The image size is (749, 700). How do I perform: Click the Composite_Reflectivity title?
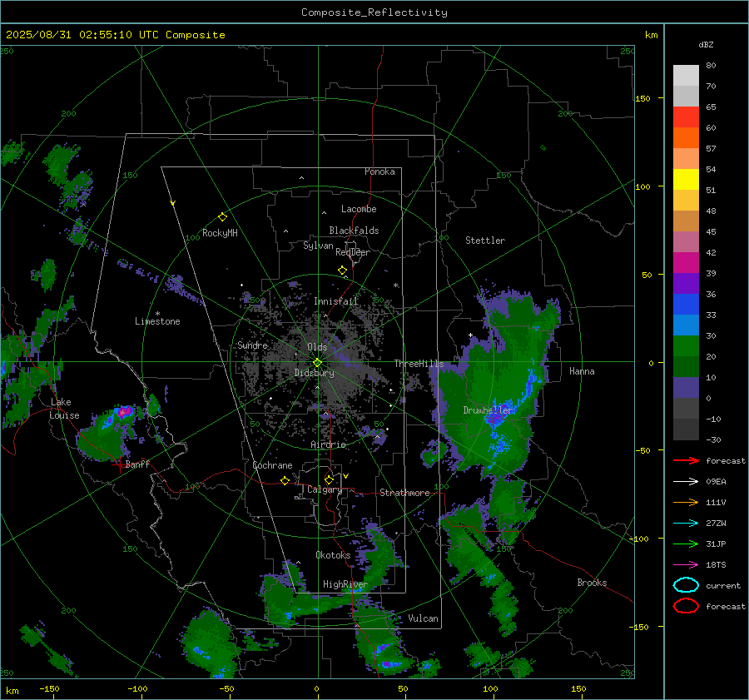click(x=374, y=12)
